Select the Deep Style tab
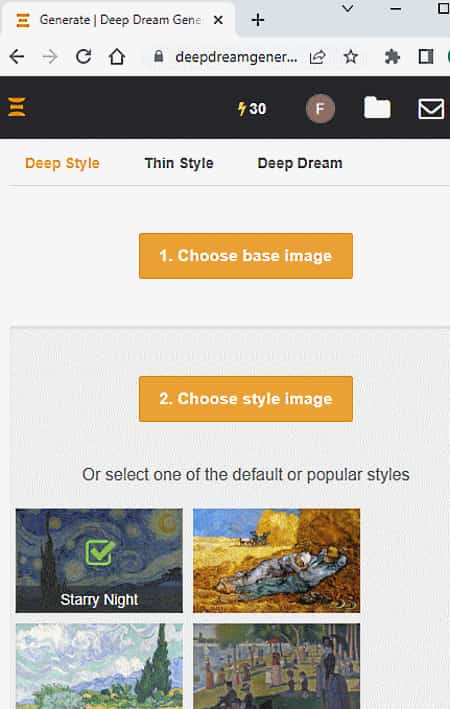The width and height of the screenshot is (450, 709). [x=62, y=163]
